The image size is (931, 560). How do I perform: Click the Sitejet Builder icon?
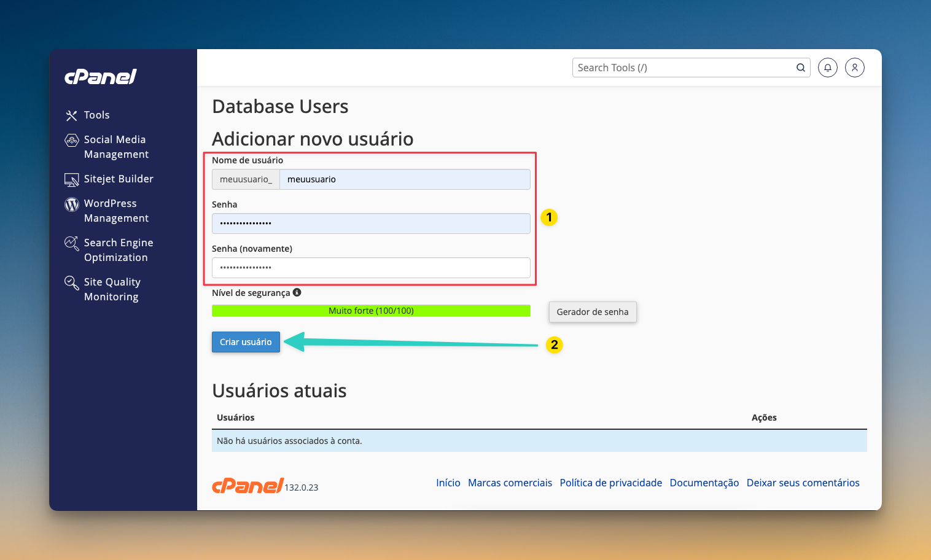72,180
